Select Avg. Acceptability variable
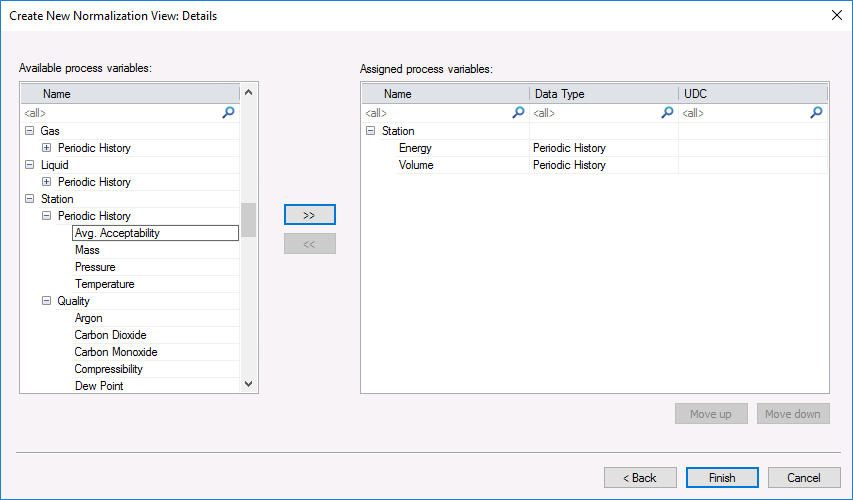Viewport: 853px width, 500px height. click(x=155, y=233)
